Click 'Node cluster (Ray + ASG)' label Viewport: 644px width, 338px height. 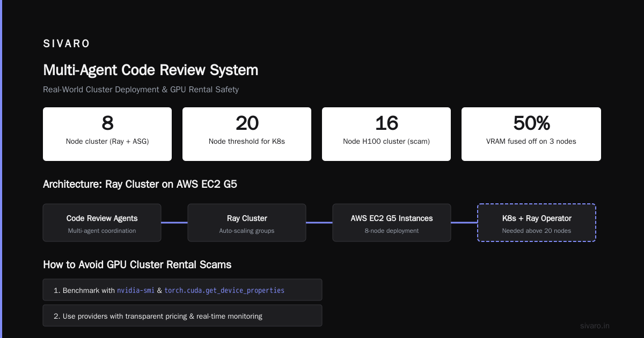click(x=107, y=142)
